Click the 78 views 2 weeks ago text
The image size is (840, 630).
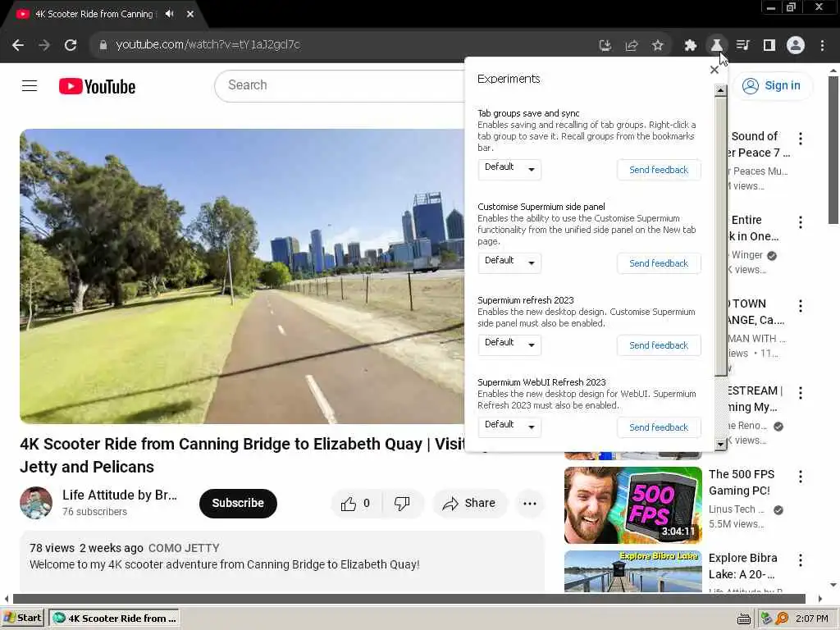pos(86,548)
